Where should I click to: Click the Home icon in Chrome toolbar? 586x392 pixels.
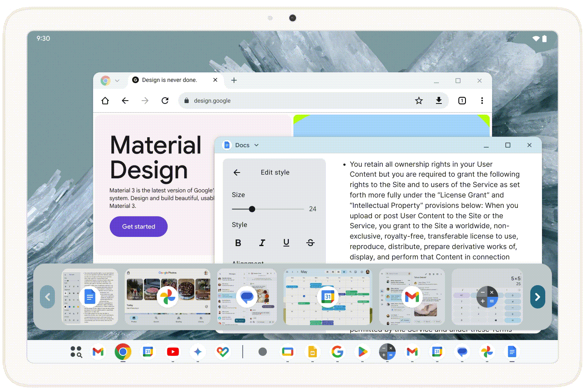(105, 101)
